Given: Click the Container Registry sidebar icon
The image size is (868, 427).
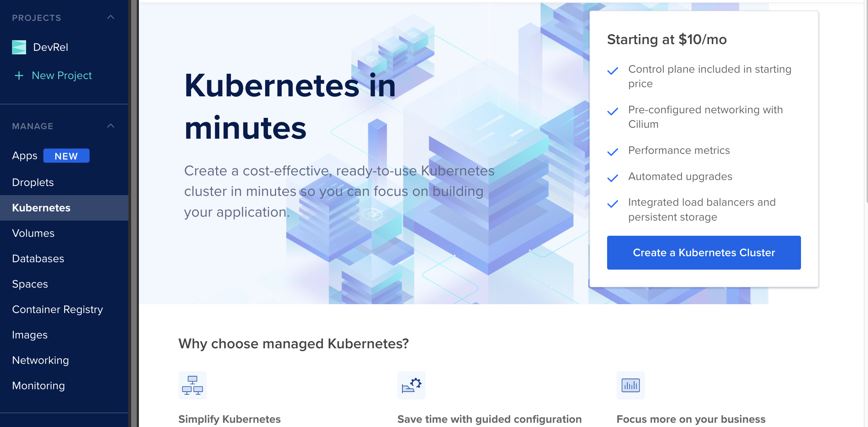Looking at the screenshot, I should [57, 309].
